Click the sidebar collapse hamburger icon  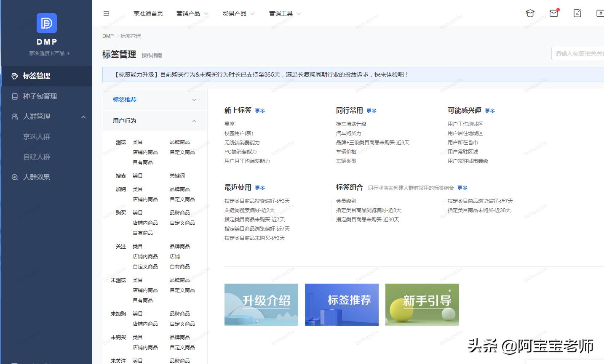point(106,13)
